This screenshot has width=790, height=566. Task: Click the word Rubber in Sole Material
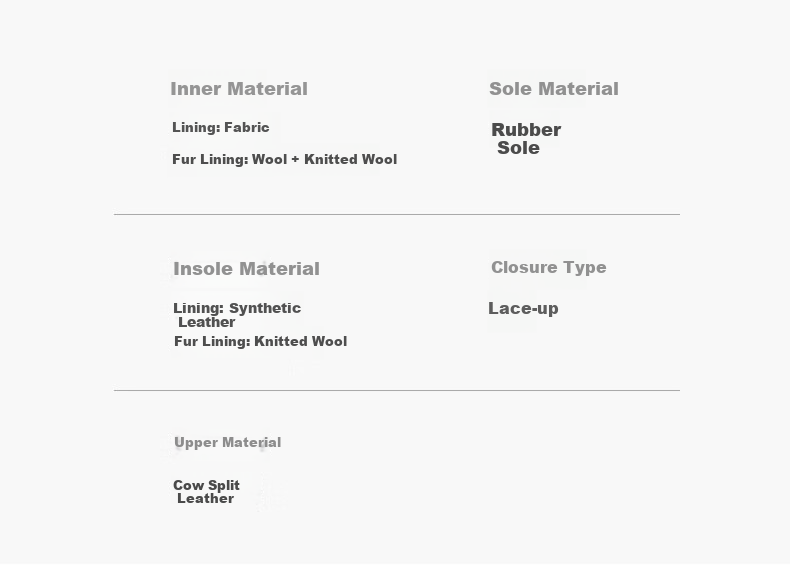point(526,130)
